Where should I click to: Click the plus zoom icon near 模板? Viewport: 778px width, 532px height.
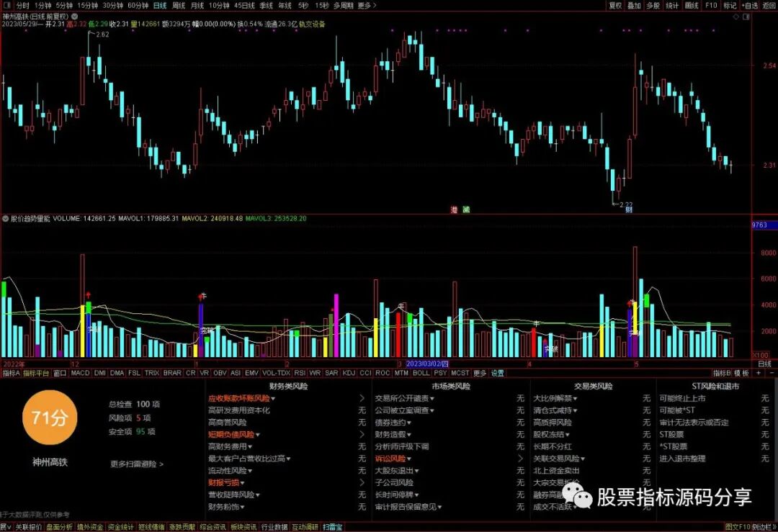(758, 373)
